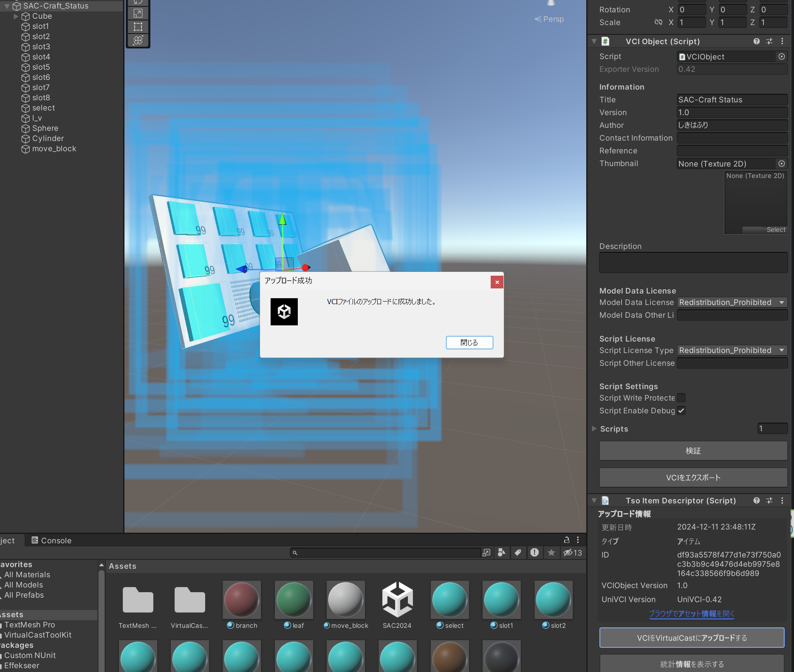Toggle Scale constrained proportions link

pos(658,22)
